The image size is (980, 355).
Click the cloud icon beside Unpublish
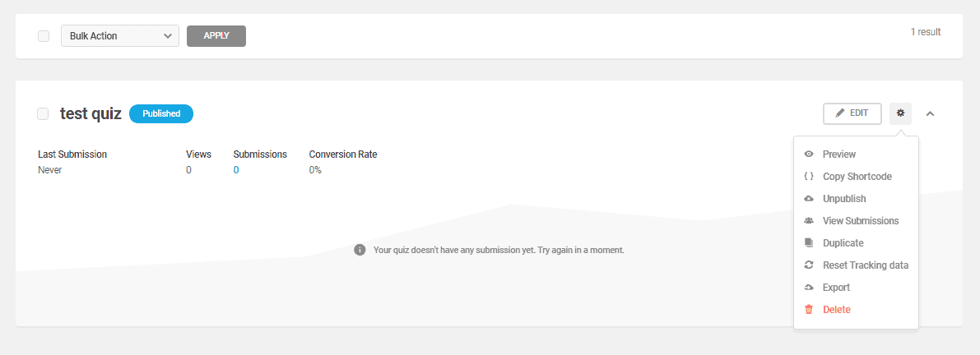point(809,198)
